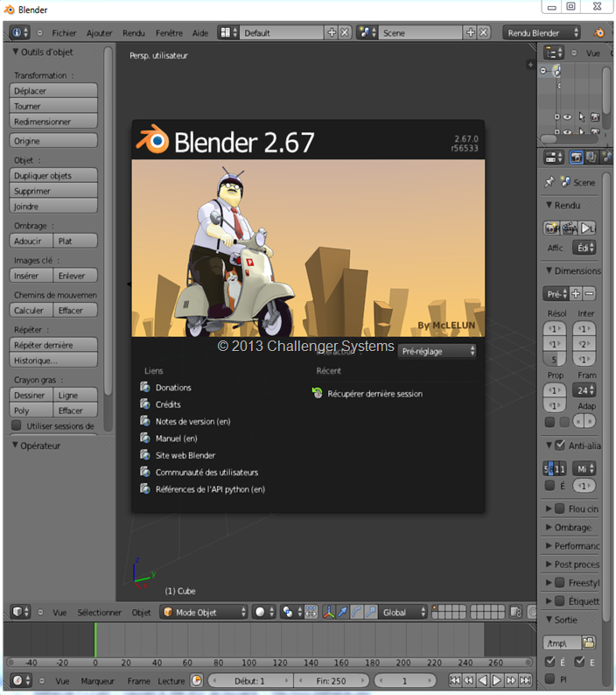Open the Ajouter menu
Viewport: 616px width, 695px height.
point(99,32)
